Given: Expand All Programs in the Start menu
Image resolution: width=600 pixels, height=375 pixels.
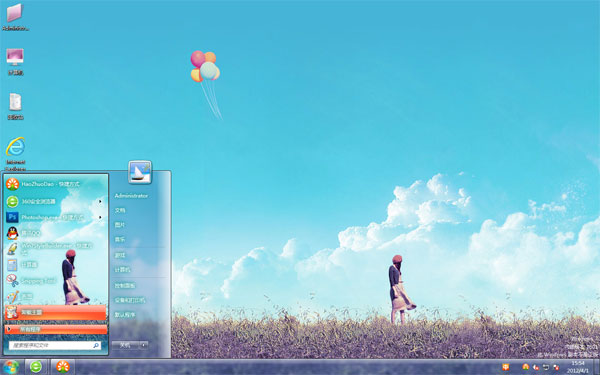Looking at the screenshot, I should pyautogui.click(x=56, y=329).
